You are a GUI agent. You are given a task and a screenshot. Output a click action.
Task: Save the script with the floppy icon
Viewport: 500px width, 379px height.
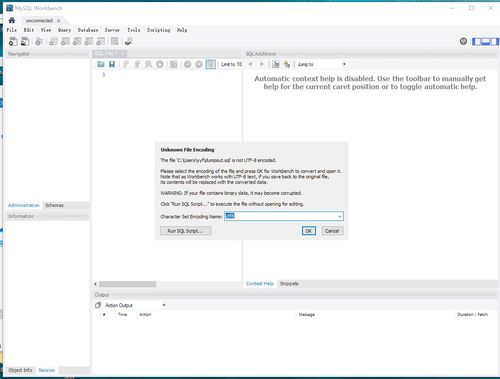tap(112, 64)
